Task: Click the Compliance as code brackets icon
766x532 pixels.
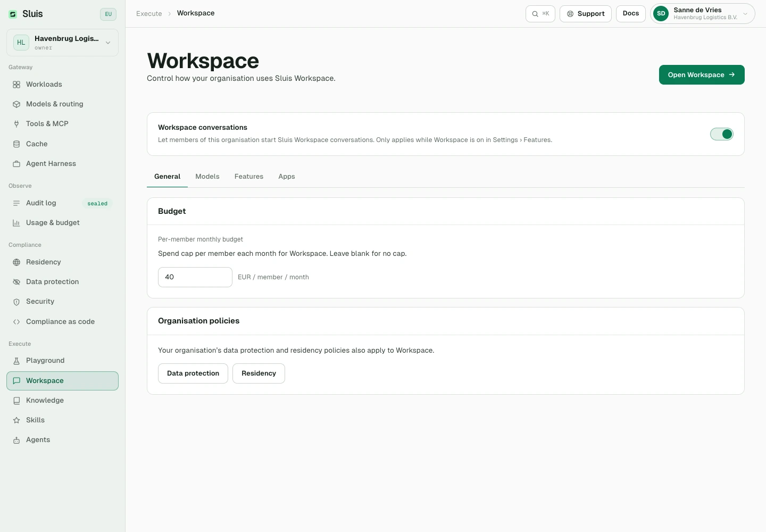Action: click(16, 322)
